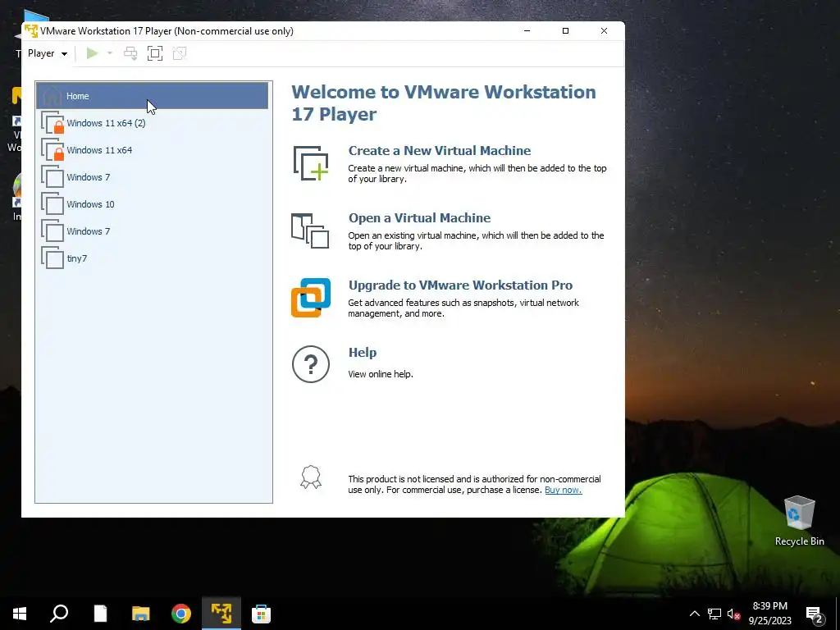Click the muted volume tray icon
Screen dimensions: 840x630
[x=733, y=614]
